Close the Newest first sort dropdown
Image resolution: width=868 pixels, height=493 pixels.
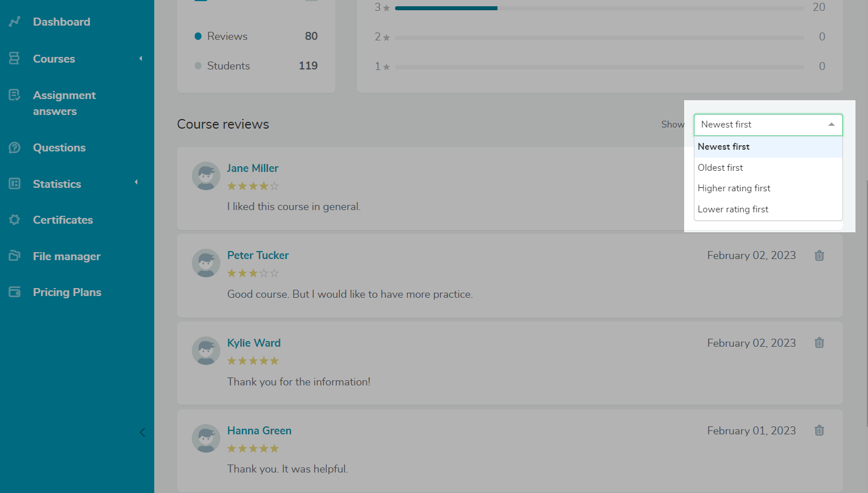coord(831,125)
